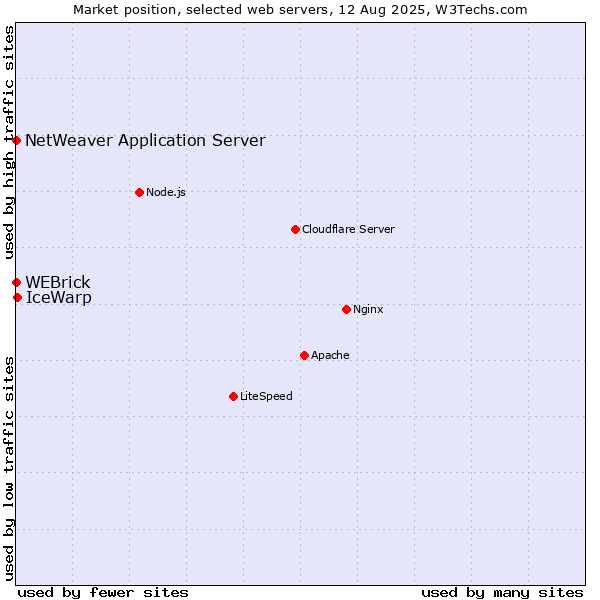The image size is (600, 600).
Task: Click the Nginx red marker
Action: 347,309
